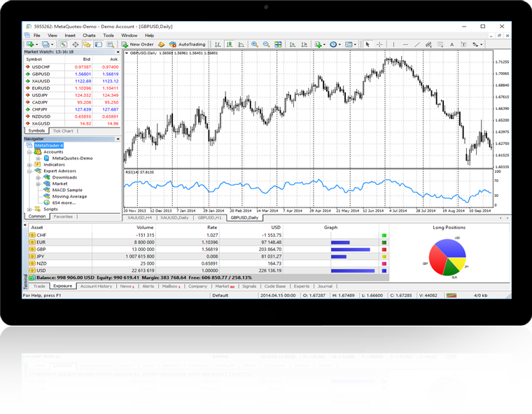Select the cursor arrow tool
This screenshot has height=414, width=532.
(x=367, y=44)
